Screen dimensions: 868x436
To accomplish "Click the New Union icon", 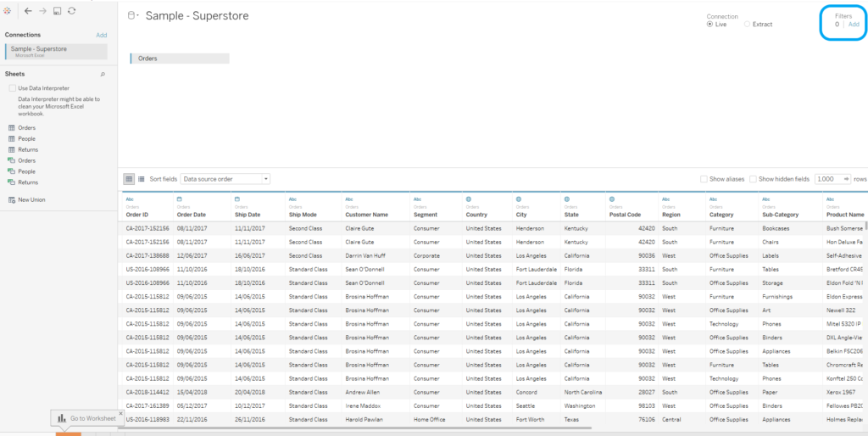I will click(x=12, y=199).
